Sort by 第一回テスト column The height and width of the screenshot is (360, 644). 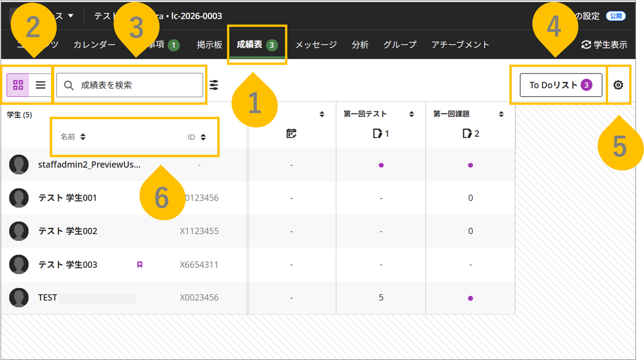[412, 114]
